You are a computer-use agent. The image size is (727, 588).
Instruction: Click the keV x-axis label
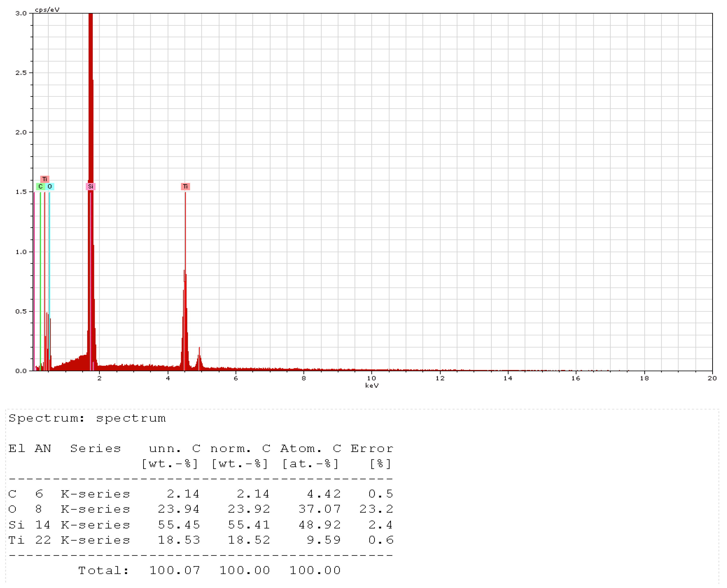(372, 386)
